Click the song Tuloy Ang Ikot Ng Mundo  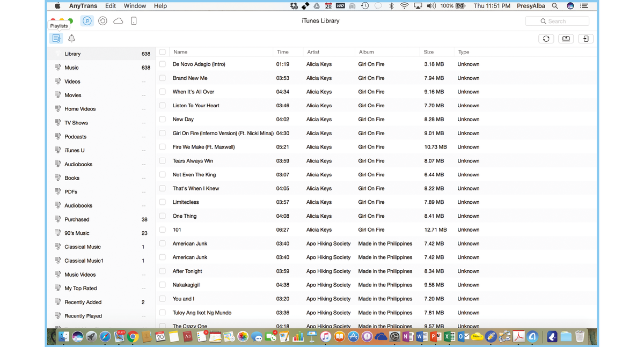point(202,313)
